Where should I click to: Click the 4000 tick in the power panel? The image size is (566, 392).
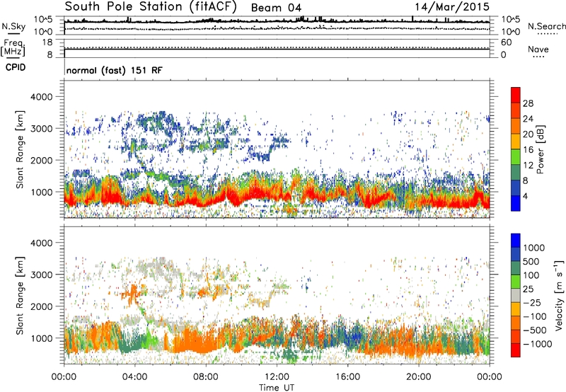tap(42, 97)
